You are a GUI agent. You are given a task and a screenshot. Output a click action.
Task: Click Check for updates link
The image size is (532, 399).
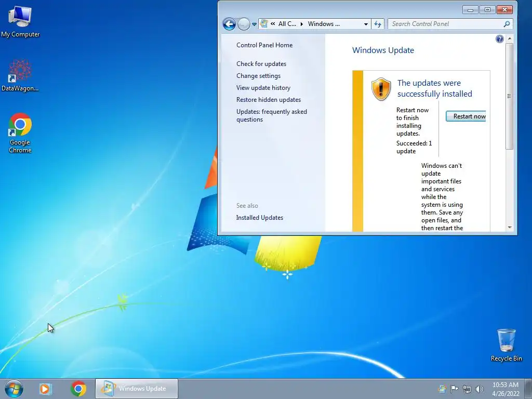pos(261,64)
